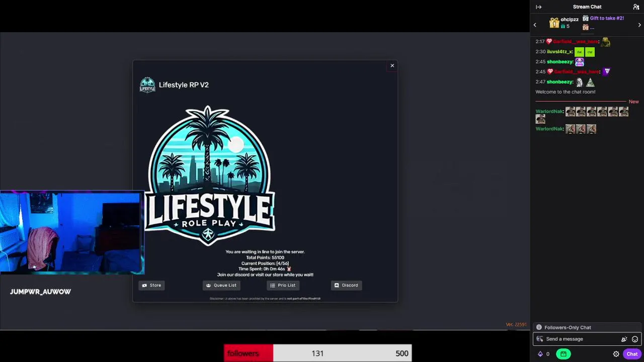
Task: Click the small Lifestyle logo beside the title
Action: click(x=147, y=85)
